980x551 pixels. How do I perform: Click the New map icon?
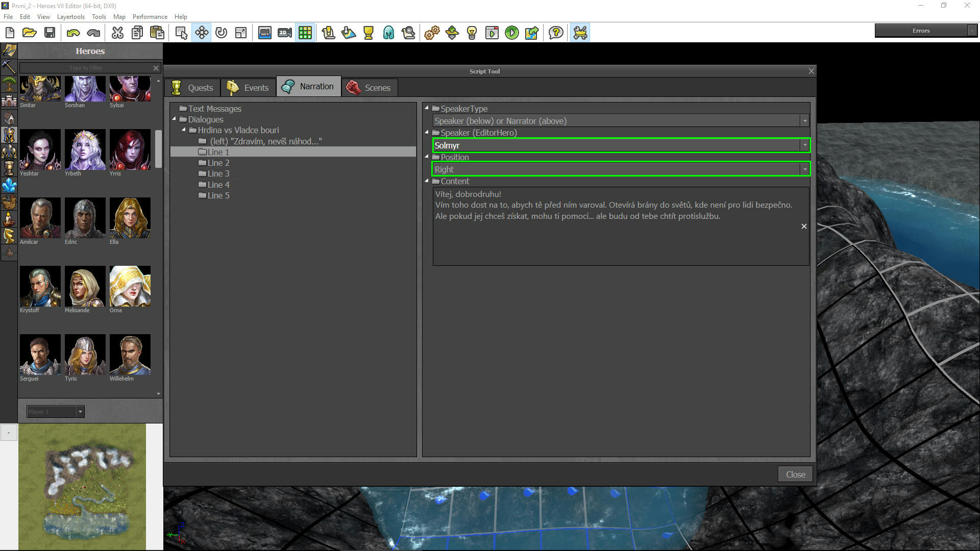pos(10,33)
